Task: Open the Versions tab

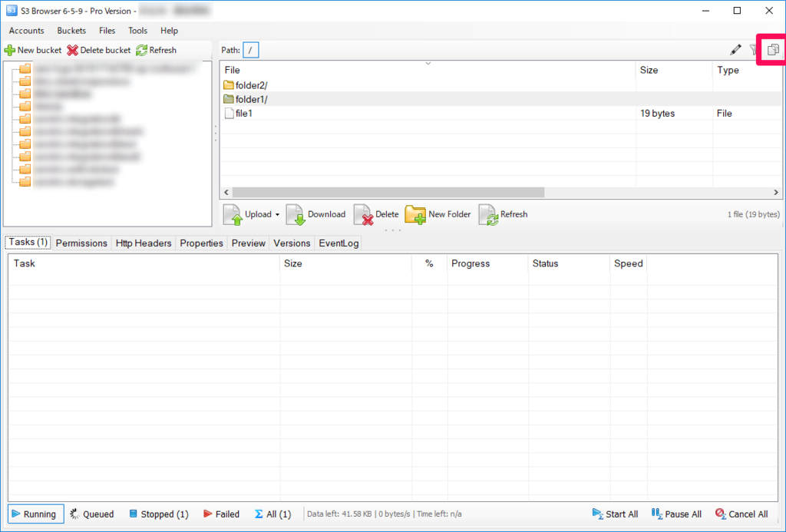Action: pyautogui.click(x=292, y=243)
